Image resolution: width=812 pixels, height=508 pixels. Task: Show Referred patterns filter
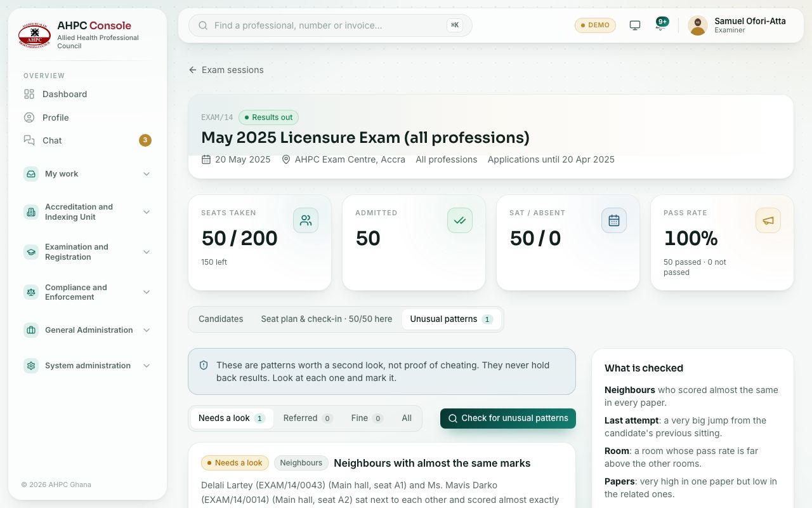308,418
